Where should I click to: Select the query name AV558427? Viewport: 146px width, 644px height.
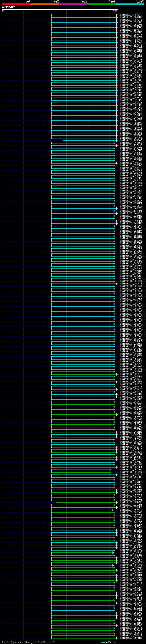[x=8, y=7]
